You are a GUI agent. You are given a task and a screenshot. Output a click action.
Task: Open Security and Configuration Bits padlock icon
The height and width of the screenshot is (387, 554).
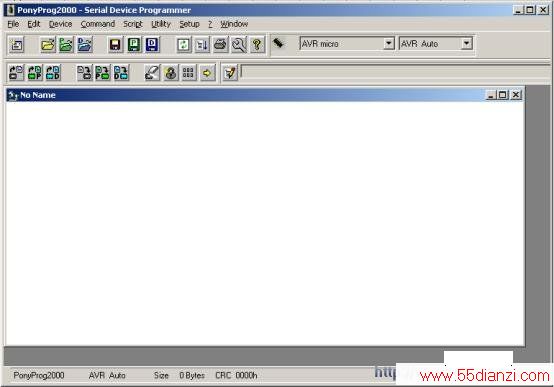[171, 73]
